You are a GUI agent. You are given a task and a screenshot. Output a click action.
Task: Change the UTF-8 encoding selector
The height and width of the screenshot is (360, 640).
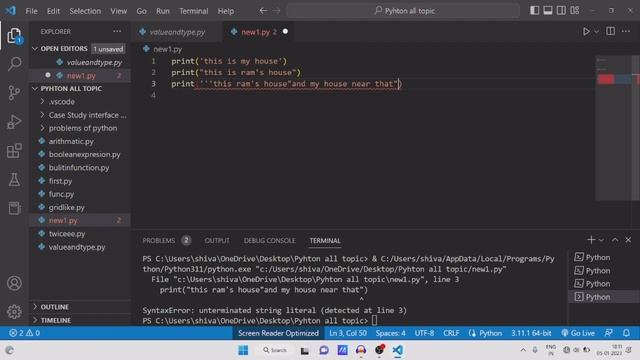coord(424,333)
